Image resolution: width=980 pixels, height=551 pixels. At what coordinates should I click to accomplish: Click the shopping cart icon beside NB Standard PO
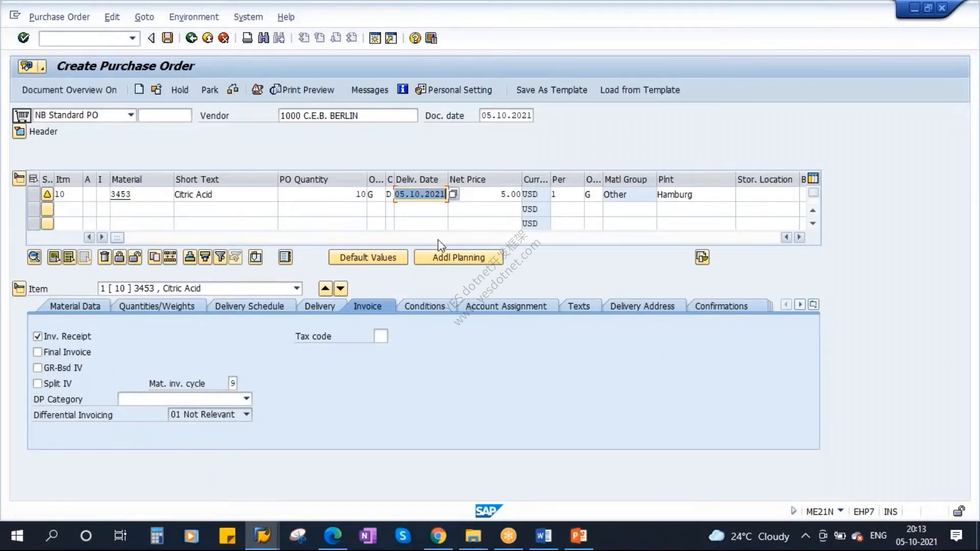(x=21, y=115)
